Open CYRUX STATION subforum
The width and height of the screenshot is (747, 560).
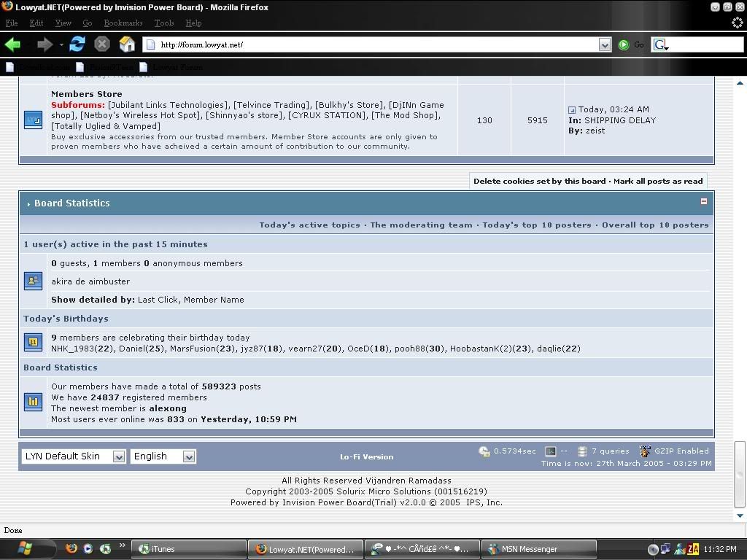point(328,115)
